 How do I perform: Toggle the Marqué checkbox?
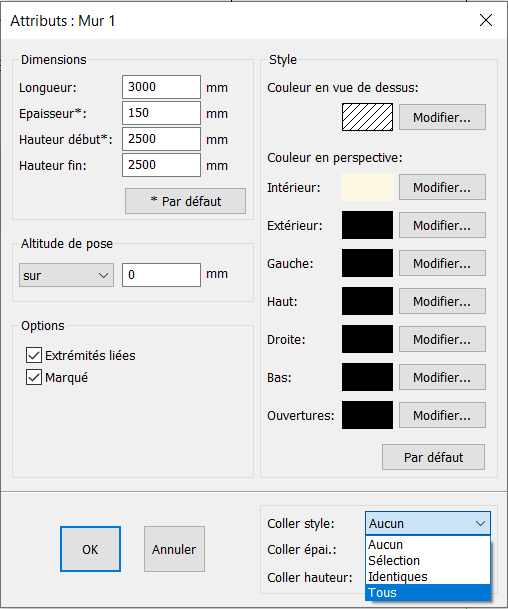34,378
